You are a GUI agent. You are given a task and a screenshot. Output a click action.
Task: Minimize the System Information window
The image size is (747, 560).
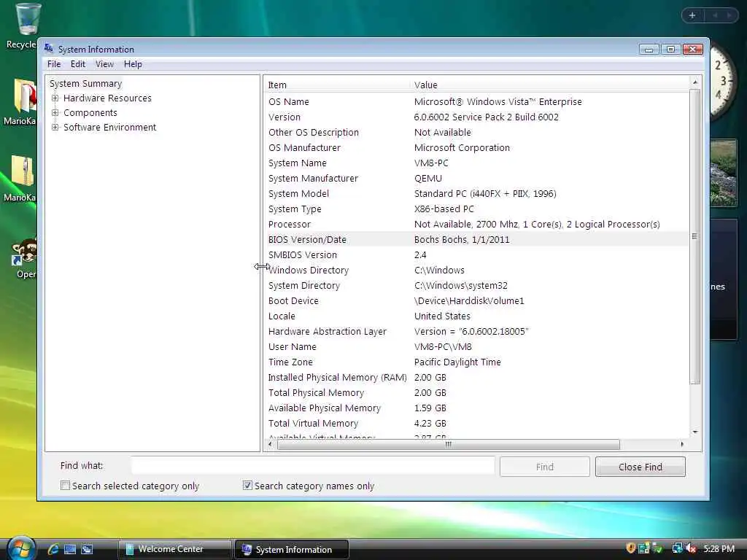[x=649, y=50]
